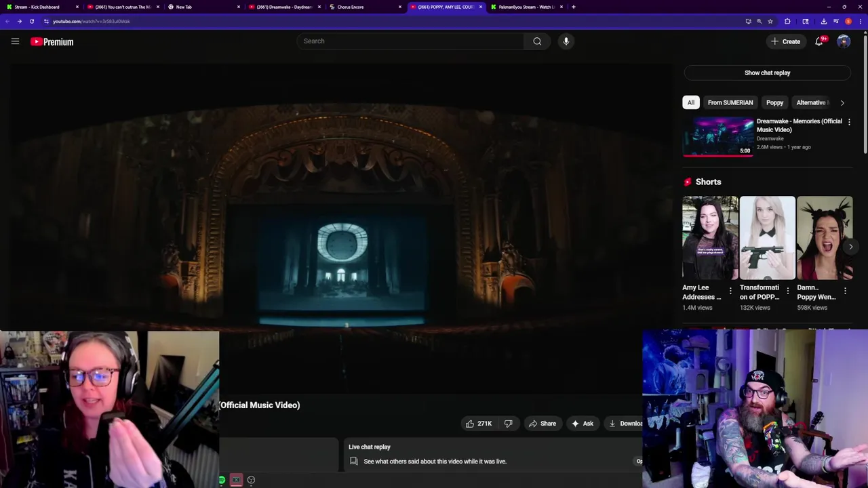Open the browser profile avatar in toolbar
Screen dimensions: 868x488
coord(848,21)
